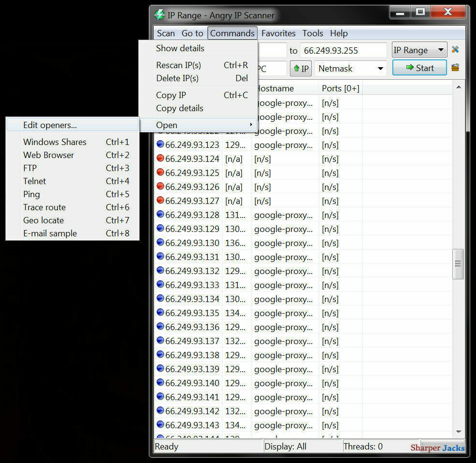Image resolution: width=476 pixels, height=463 pixels.
Task: Click the Hostname column header
Action: [x=285, y=88]
